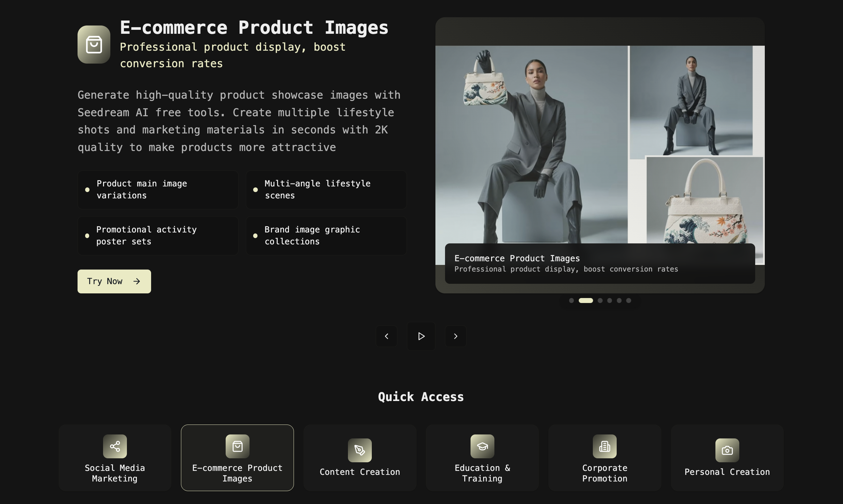Screen dimensions: 843x504
Task: Open Content Creation quick access card
Action: click(360, 457)
